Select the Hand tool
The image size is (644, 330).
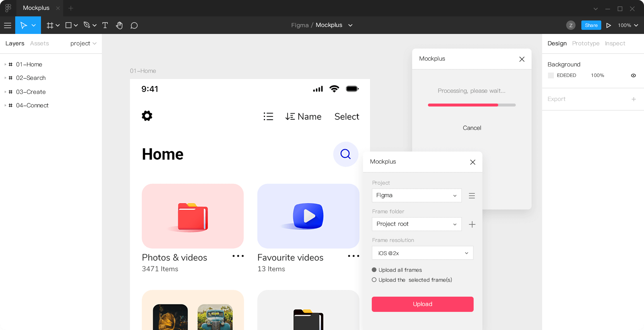click(x=119, y=25)
